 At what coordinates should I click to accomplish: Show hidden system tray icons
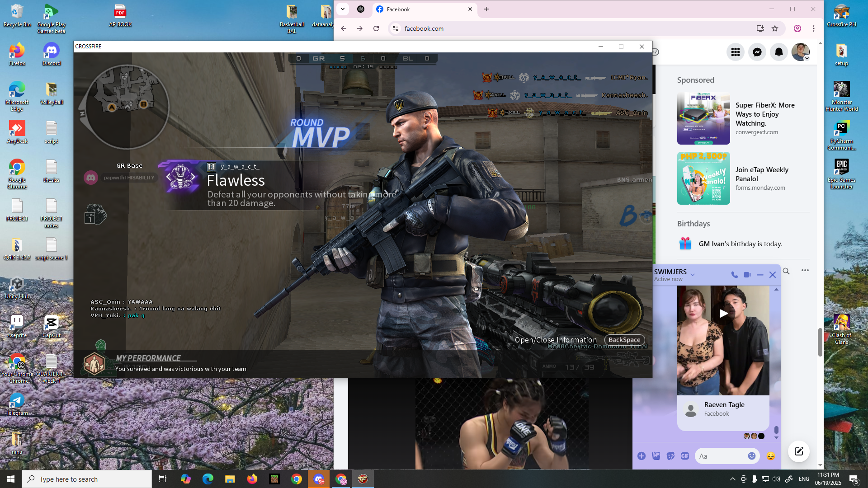pos(733,479)
